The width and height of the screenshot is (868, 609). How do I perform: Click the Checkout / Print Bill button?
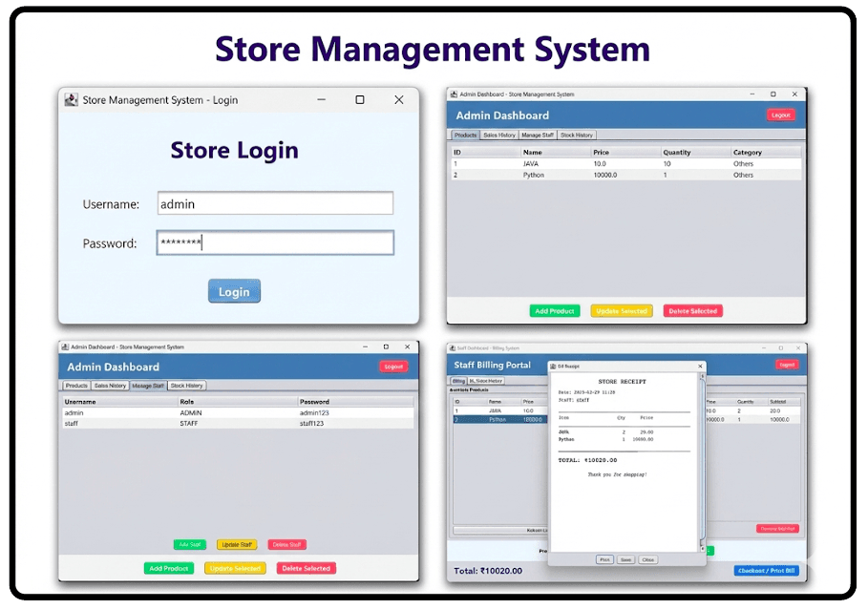766,571
